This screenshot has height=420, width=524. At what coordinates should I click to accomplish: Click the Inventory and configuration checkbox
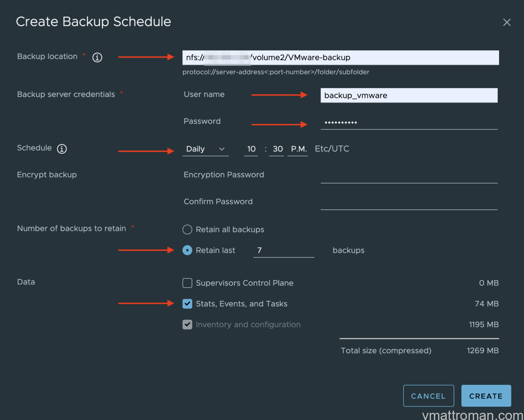click(x=187, y=324)
